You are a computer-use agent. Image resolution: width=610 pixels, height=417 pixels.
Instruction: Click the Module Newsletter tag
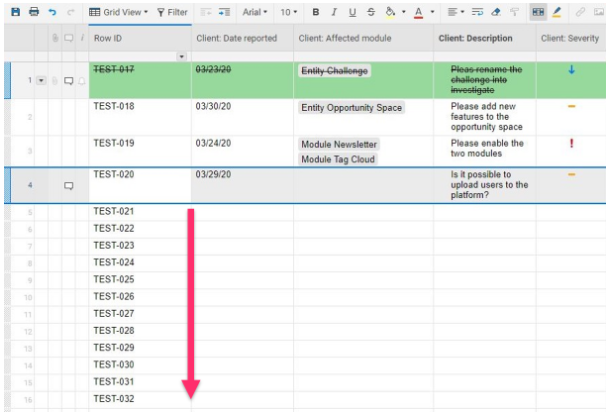339,144
